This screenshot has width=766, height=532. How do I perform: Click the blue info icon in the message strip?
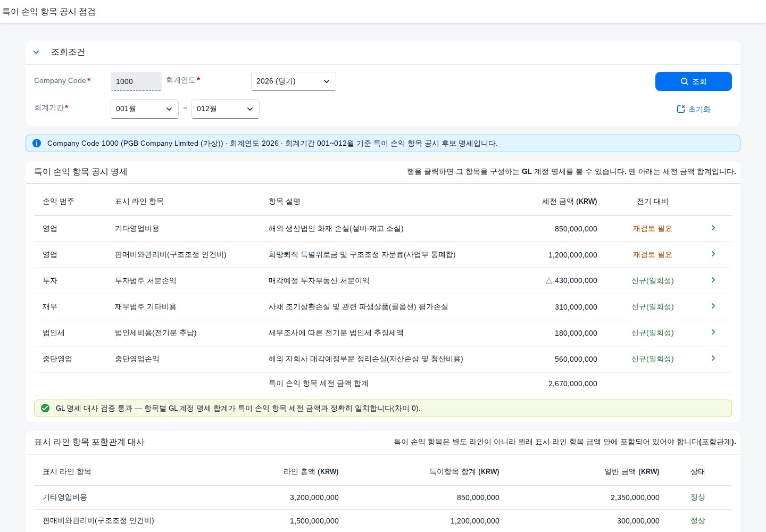pos(37,143)
